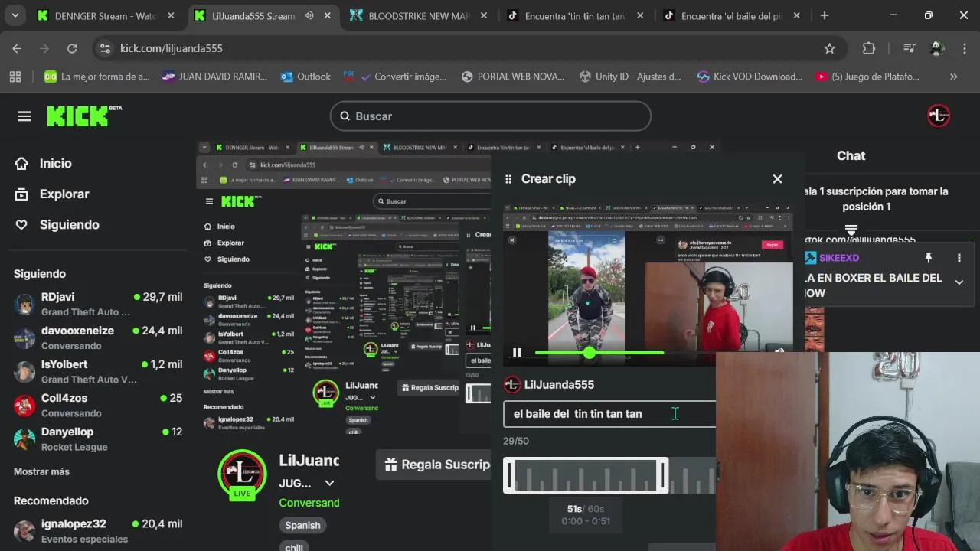Viewport: 980px width, 551px height.
Task: Mute the clip preview volume icon
Action: 779,351
